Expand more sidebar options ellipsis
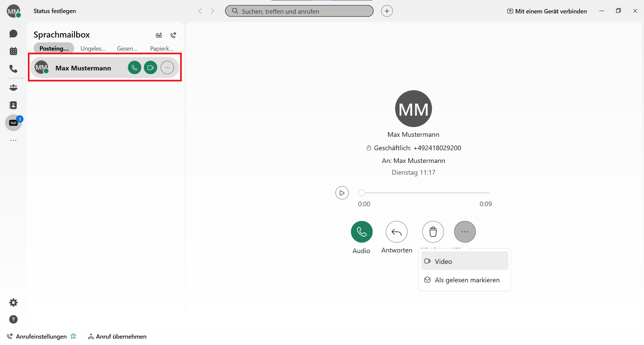 [x=13, y=140]
